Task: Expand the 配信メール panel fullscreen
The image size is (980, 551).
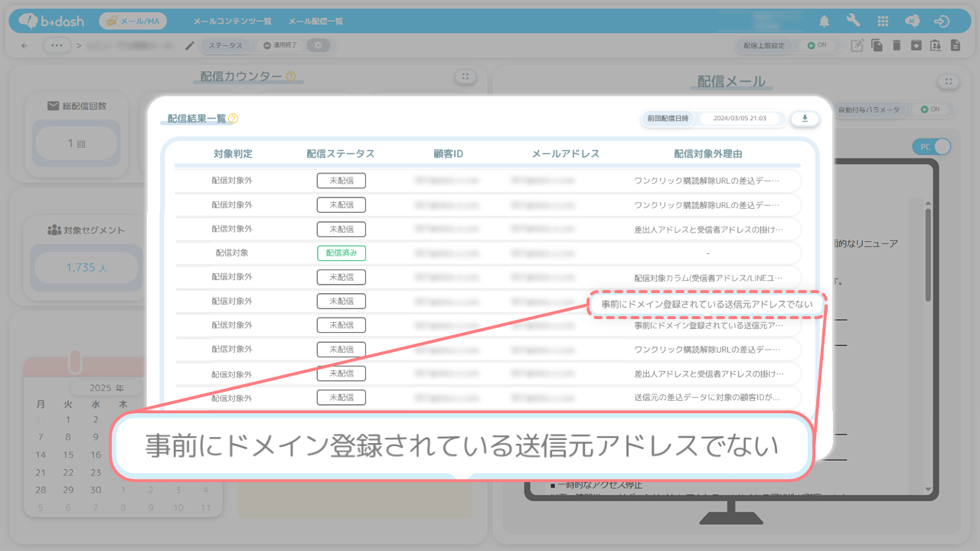Action: (948, 81)
